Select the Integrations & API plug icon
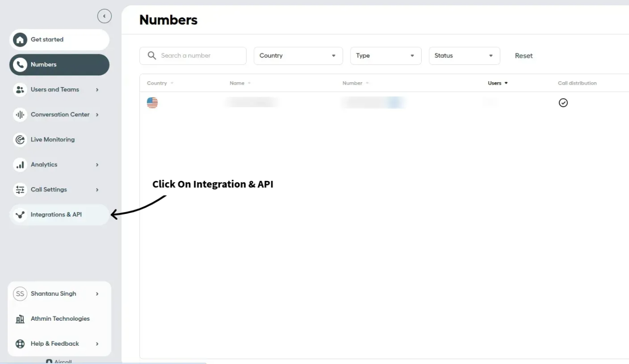629x364 pixels. click(20, 214)
